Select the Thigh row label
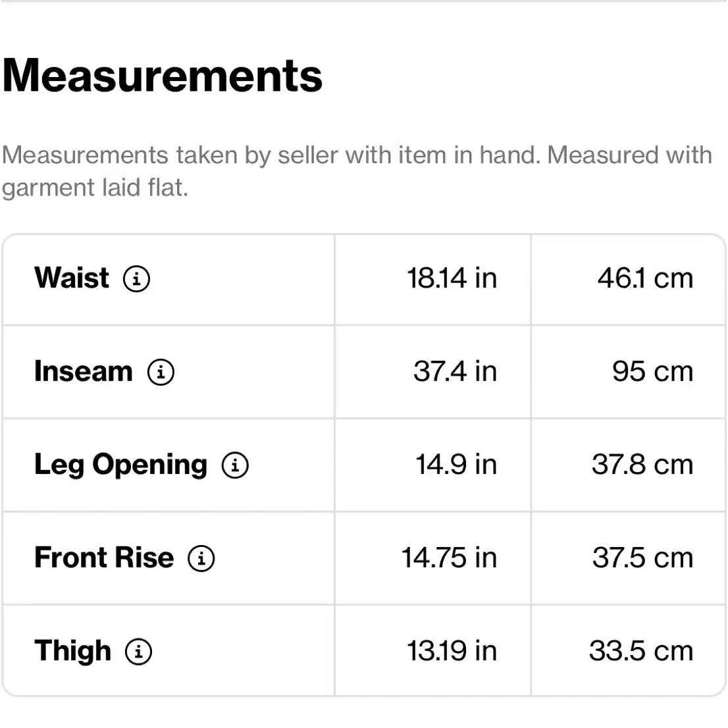This screenshot has width=728, height=728. coord(73,651)
